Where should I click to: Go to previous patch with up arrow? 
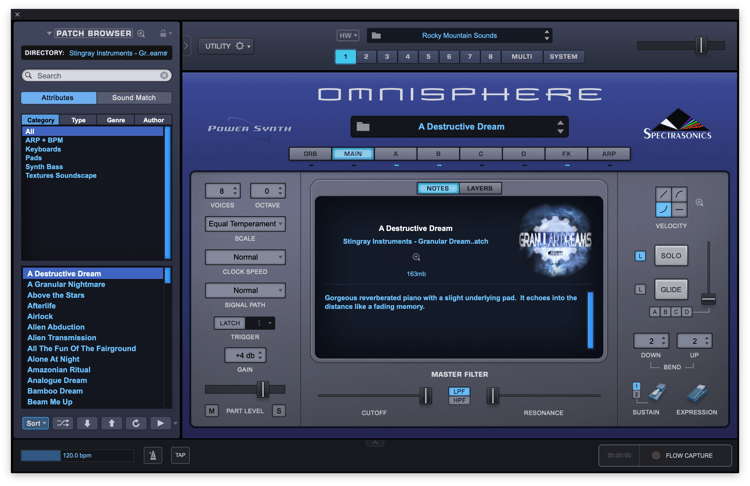[111, 423]
